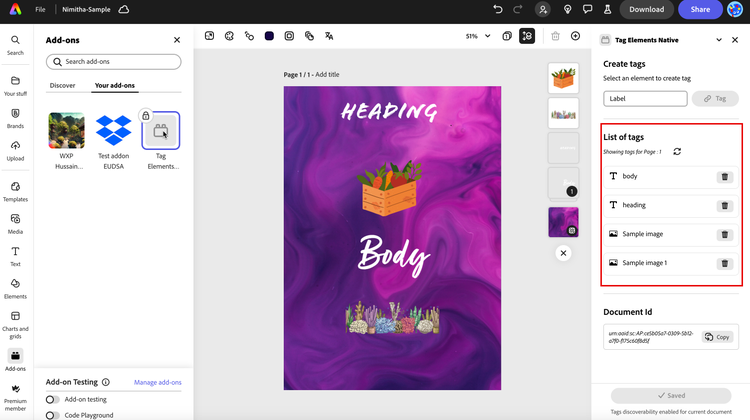Open the lightbulb tips icon
The width and height of the screenshot is (750, 420).
coord(567,9)
